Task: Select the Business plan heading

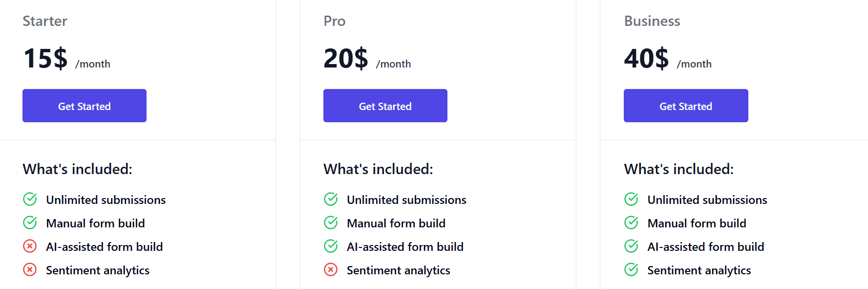Action: click(x=652, y=21)
